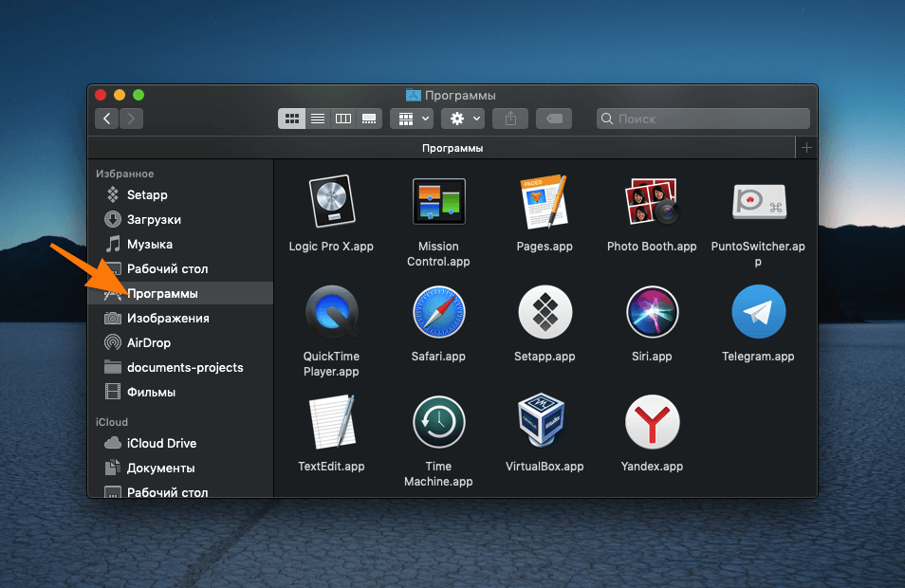Viewport: 905px width, 588px height.
Task: Select Программы in the sidebar
Action: pyautogui.click(x=180, y=293)
